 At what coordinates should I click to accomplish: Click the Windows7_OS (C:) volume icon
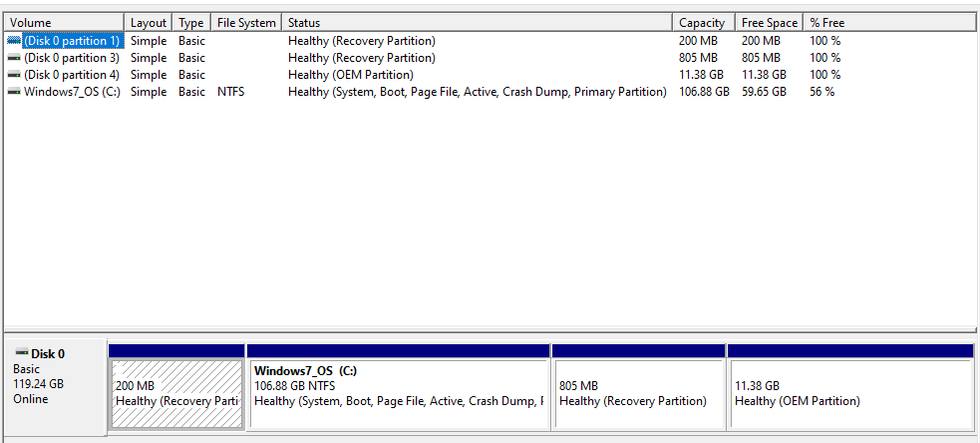click(x=14, y=92)
